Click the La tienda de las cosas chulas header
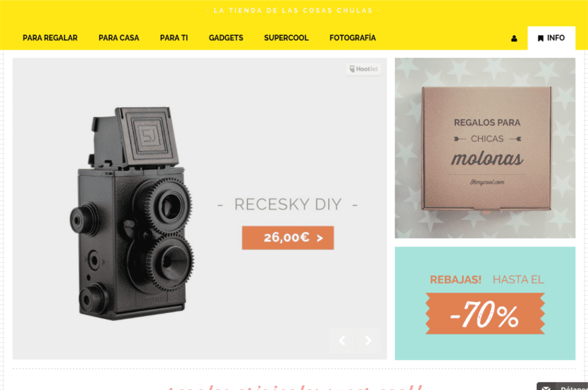588x390 pixels. 293,11
